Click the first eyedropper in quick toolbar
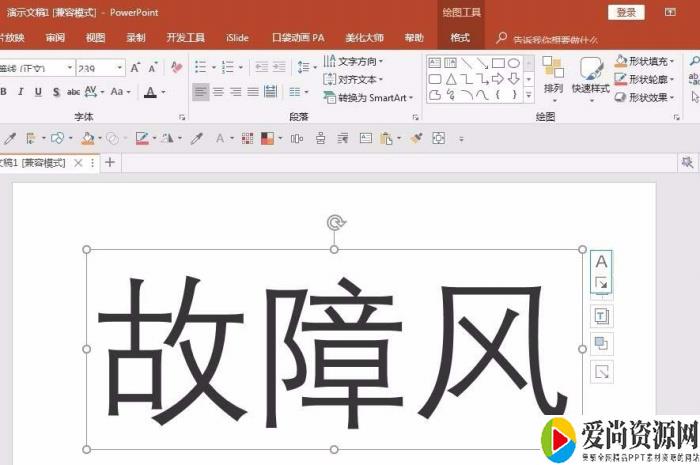 coord(10,139)
